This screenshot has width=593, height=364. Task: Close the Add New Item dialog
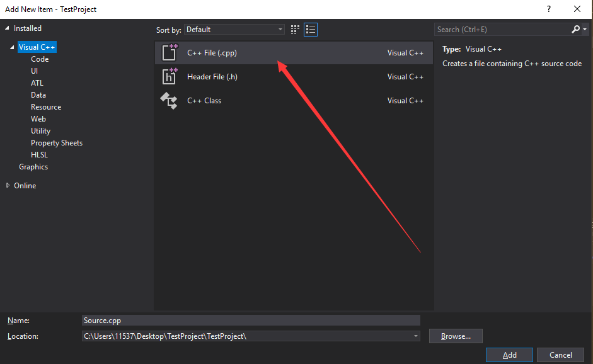coord(577,9)
